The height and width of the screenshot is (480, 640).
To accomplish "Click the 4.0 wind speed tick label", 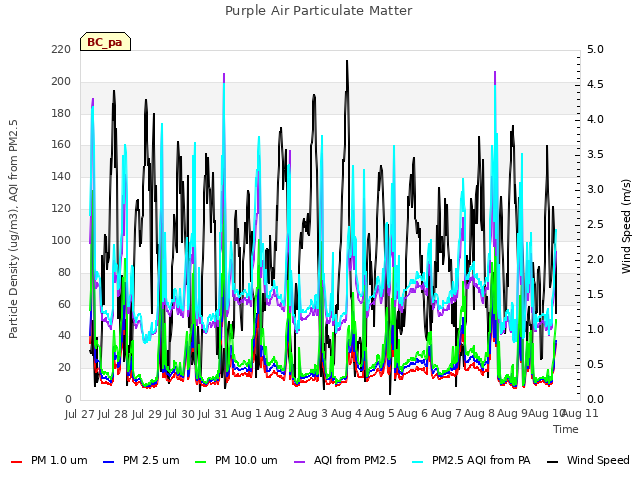I will click(595, 120).
